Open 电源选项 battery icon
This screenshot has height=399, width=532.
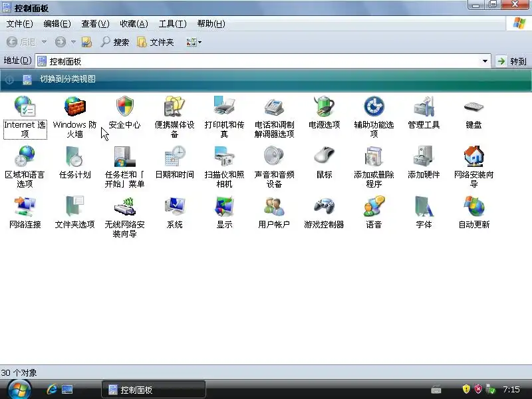point(324,106)
